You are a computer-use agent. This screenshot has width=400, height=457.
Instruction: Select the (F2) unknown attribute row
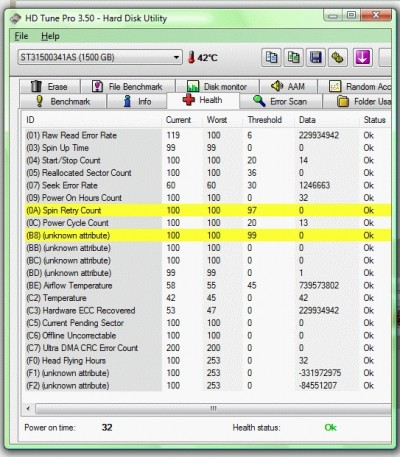[207, 385]
